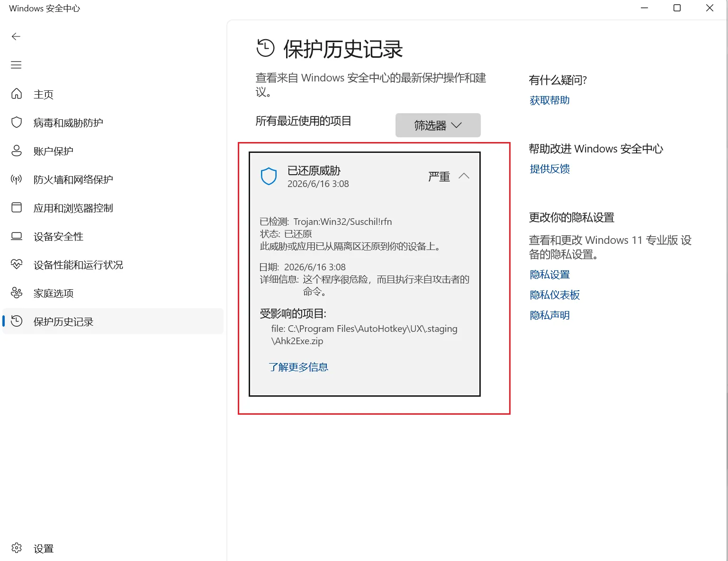Click the window icon for 应用和浏览器控制

[x=17, y=207]
